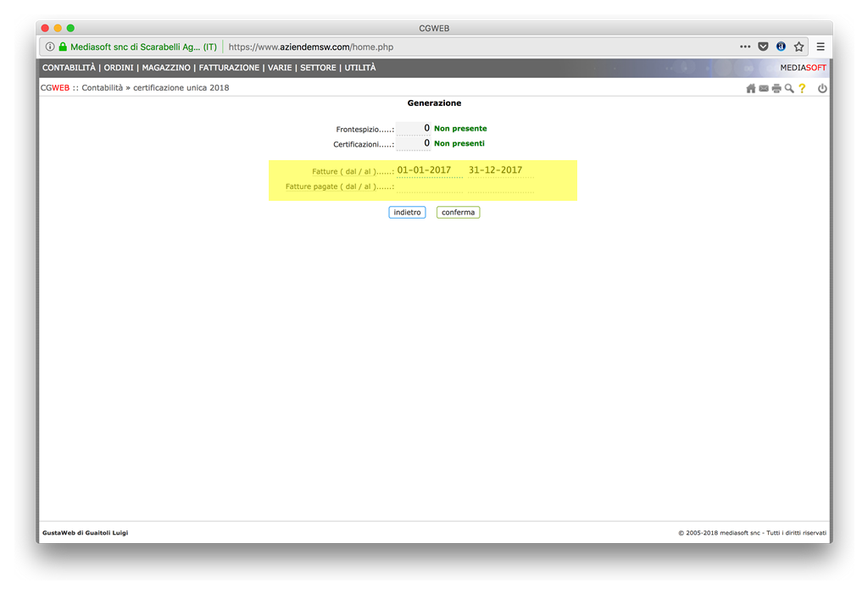Click the 'Non presenti' status text
This screenshot has width=868, height=594.
pyautogui.click(x=459, y=143)
